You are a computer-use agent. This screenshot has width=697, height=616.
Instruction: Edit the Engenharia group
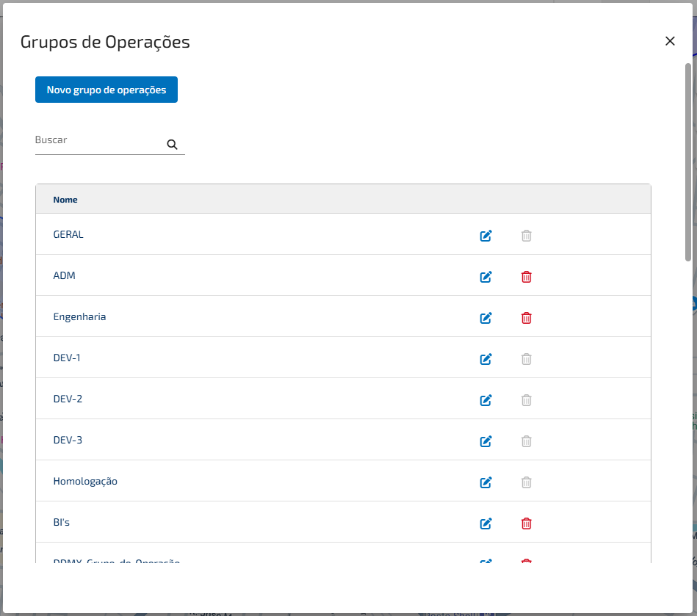pos(486,318)
